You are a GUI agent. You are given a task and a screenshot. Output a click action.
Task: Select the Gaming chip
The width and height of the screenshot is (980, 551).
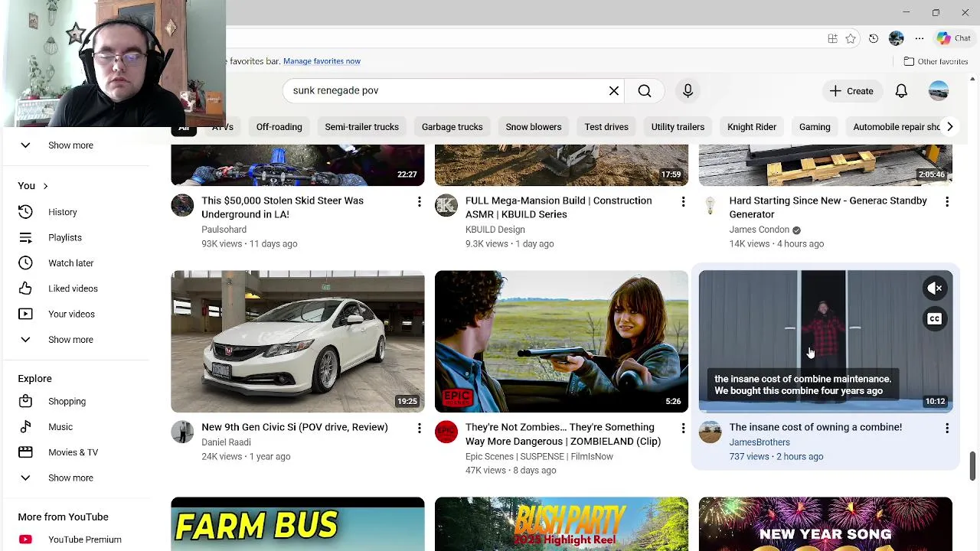[x=815, y=127]
